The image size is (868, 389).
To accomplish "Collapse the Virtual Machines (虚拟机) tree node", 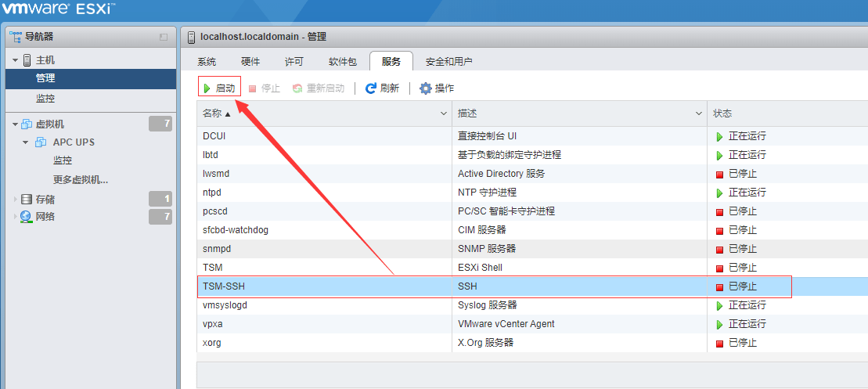I will pos(16,125).
